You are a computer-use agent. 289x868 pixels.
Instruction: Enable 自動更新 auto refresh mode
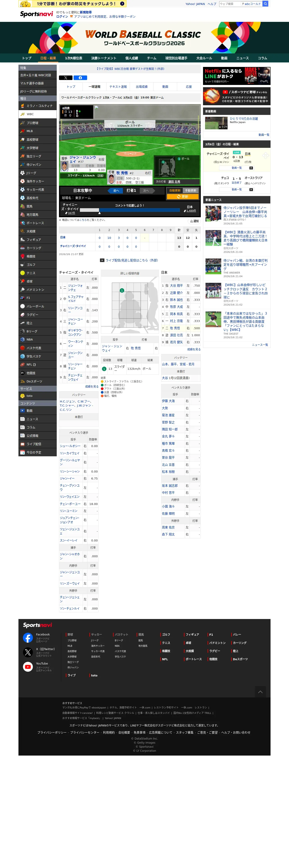(x=175, y=190)
